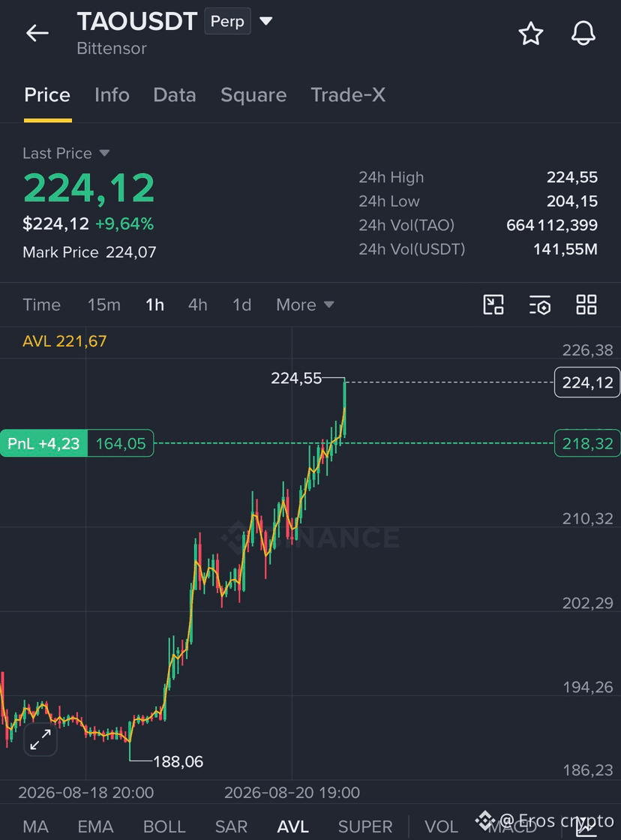
Task: Tap the AVL 221,67 indicator readout
Action: pyautogui.click(x=64, y=341)
